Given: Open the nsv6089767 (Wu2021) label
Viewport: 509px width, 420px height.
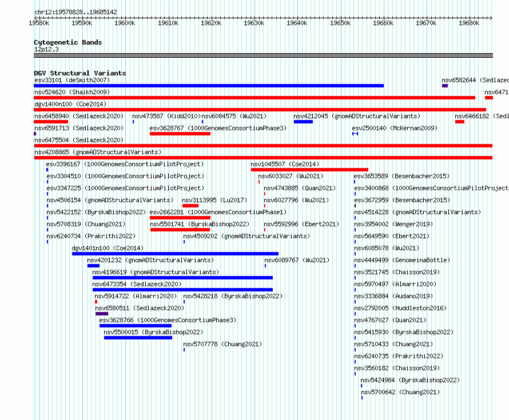Looking at the screenshot, I should pos(297,260).
